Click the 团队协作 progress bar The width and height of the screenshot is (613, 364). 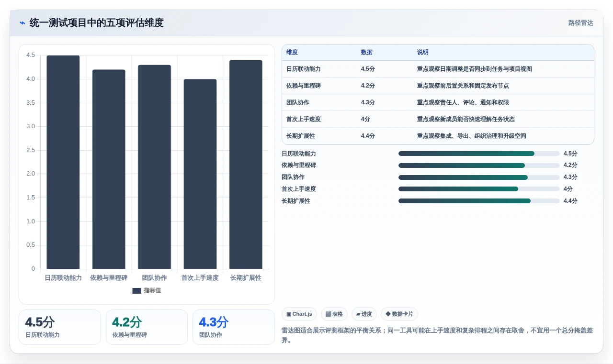(x=479, y=177)
